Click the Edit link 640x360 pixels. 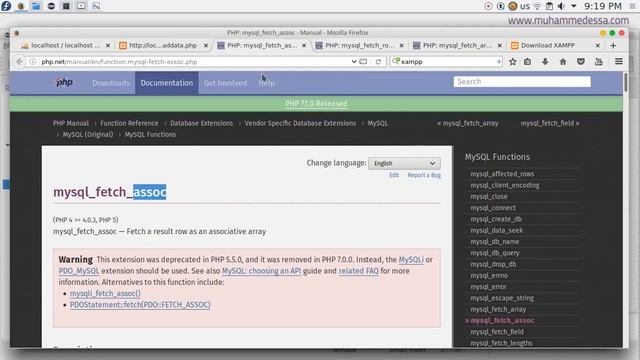point(394,175)
